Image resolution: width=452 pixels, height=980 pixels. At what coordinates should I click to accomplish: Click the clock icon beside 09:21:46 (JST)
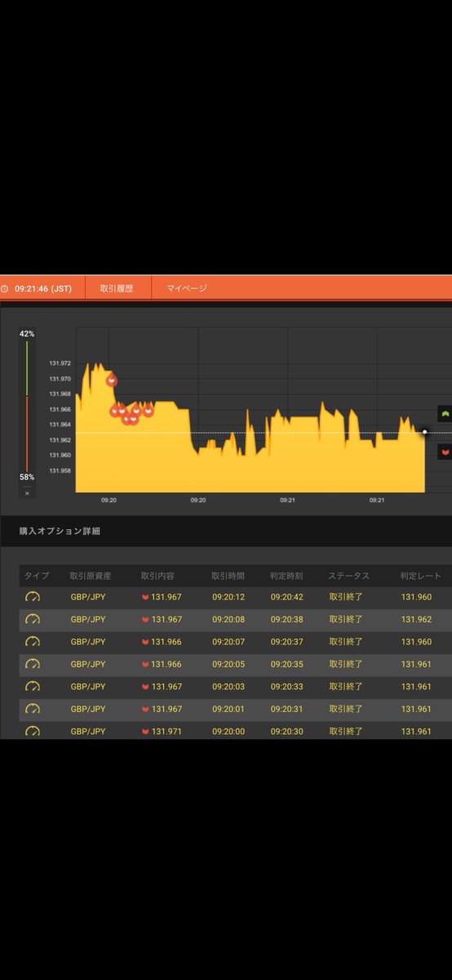pos(5,288)
